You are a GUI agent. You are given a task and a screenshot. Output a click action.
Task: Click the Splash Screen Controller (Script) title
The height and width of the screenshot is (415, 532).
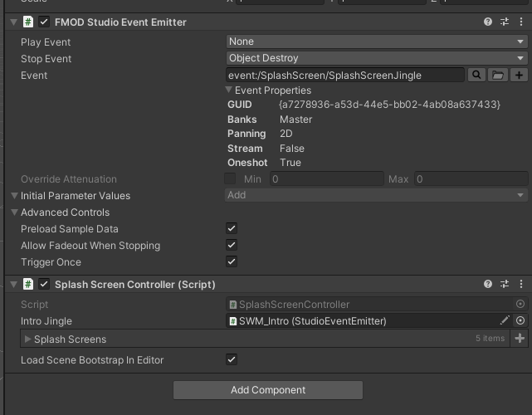135,285
